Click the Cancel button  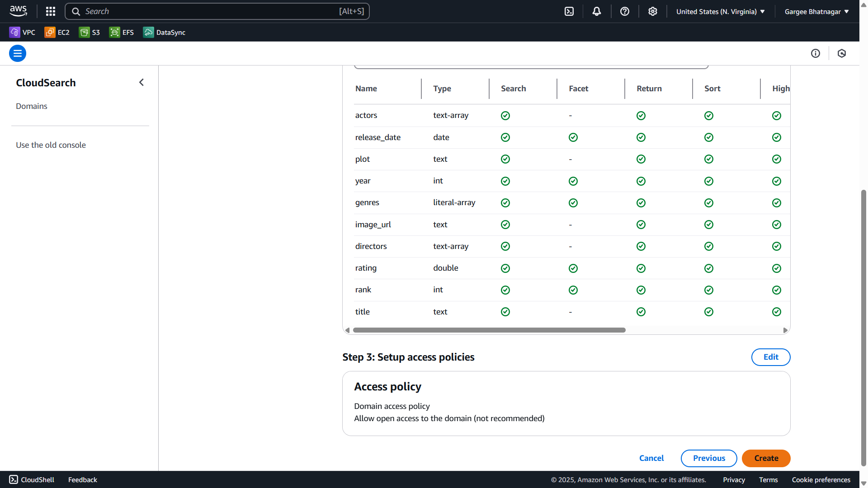tap(651, 458)
